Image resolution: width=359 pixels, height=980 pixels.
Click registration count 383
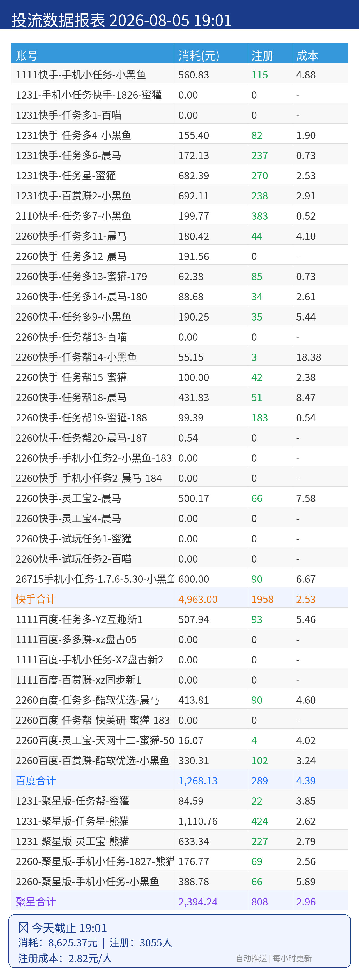(260, 216)
